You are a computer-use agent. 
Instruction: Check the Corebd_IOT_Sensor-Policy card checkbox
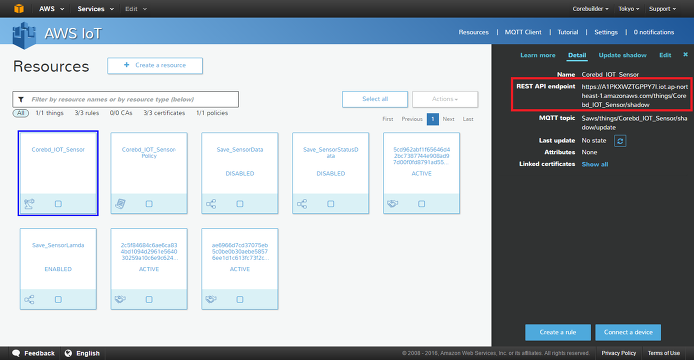pos(149,204)
